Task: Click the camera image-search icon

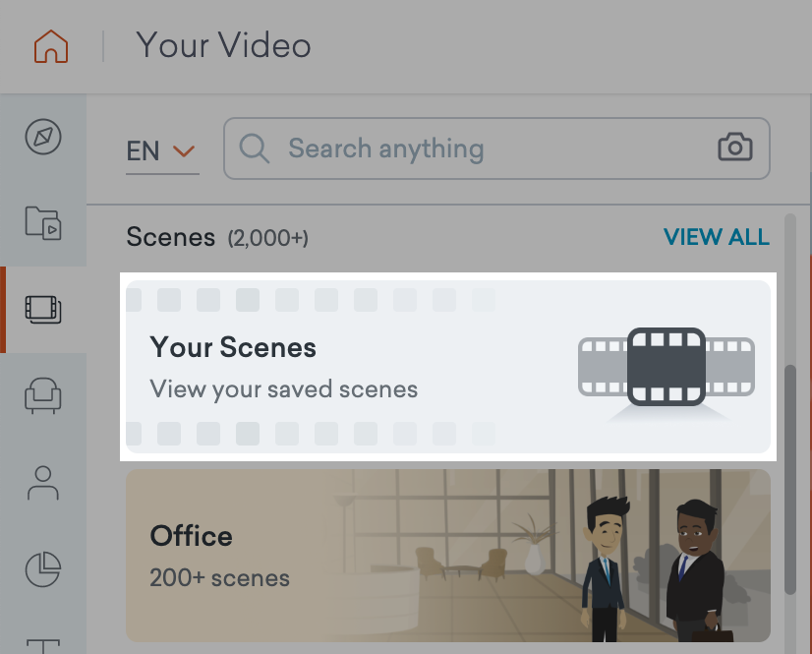Action: (x=735, y=149)
